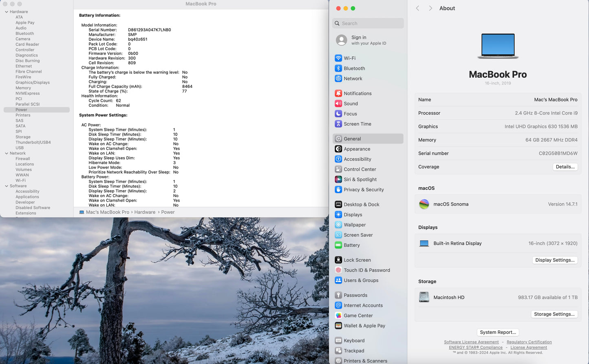This screenshot has width=589, height=364.
Task: Click the Siri & Spotlight icon
Action: 338,180
